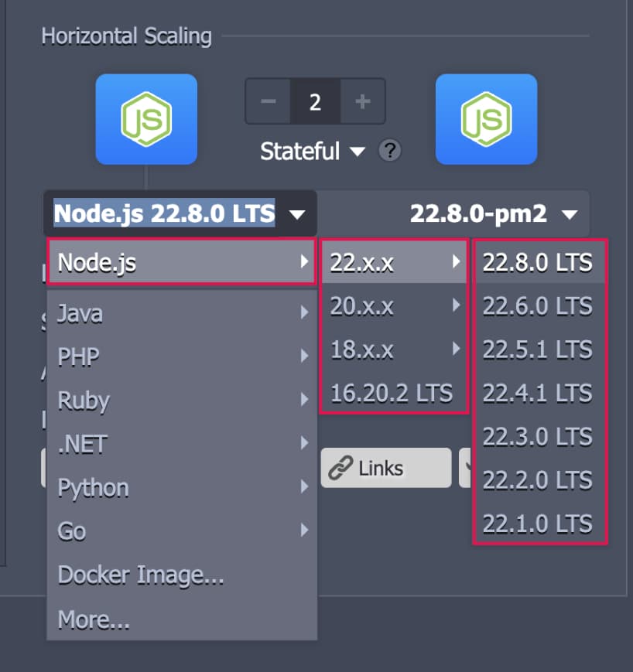Click the Links button
The width and height of the screenshot is (633, 672).
(385, 468)
